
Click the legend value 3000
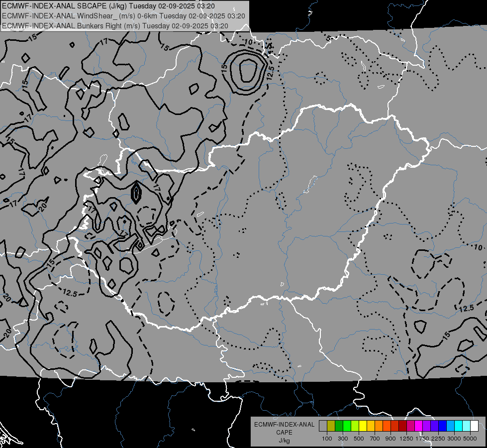click(x=454, y=439)
